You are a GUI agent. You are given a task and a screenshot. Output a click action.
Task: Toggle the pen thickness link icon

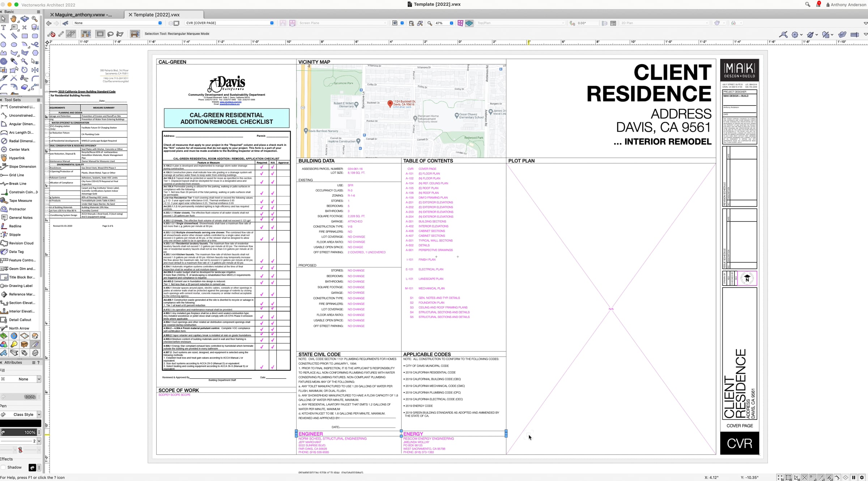[20, 450]
